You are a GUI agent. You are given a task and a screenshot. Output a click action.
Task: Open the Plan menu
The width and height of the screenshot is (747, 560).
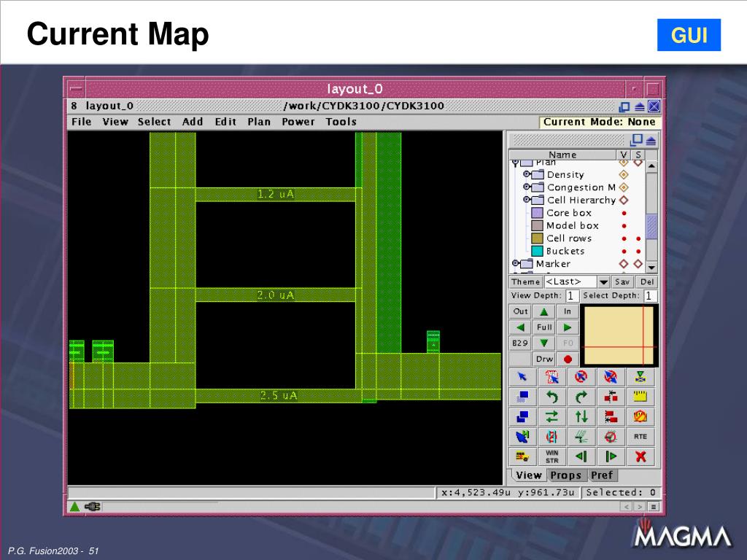[x=259, y=122]
